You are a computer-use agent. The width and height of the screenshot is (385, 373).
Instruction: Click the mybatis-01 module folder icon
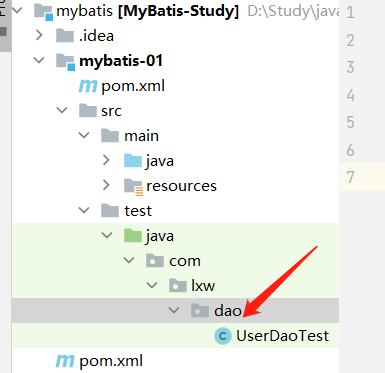tap(65, 62)
